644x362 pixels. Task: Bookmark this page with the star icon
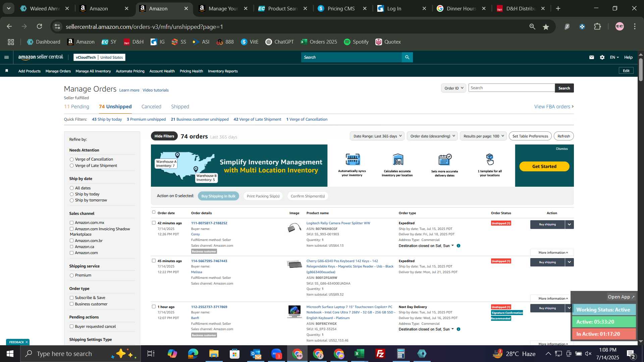(x=546, y=27)
